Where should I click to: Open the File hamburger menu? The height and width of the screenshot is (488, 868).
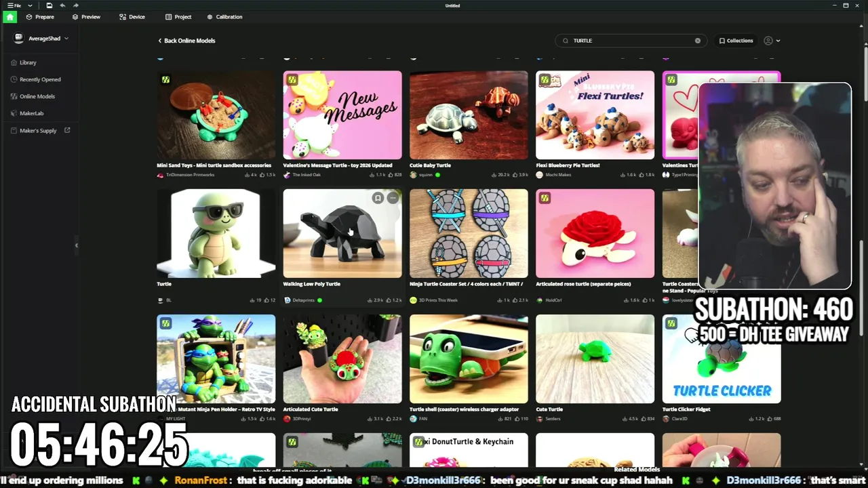(14, 5)
